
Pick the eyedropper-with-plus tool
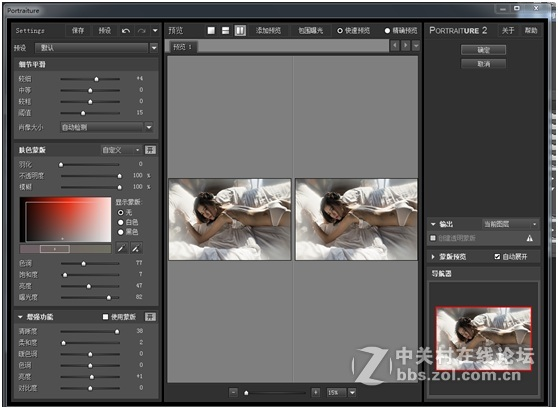tap(136, 248)
